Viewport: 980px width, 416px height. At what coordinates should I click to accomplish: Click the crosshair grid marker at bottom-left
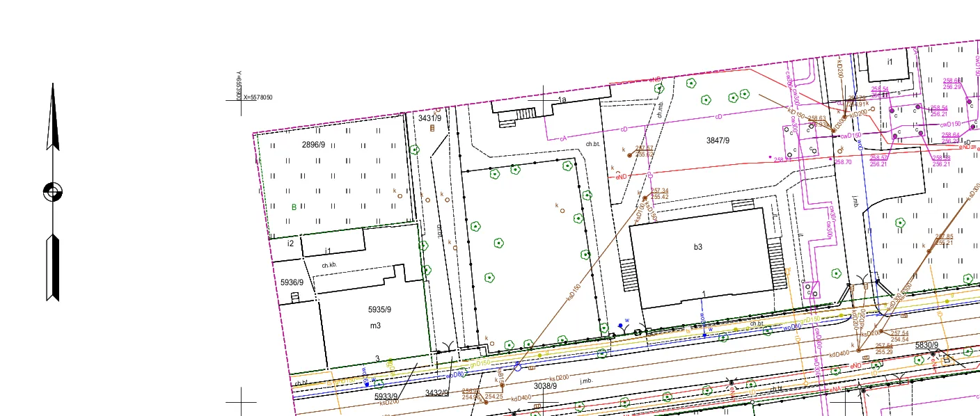(242, 402)
